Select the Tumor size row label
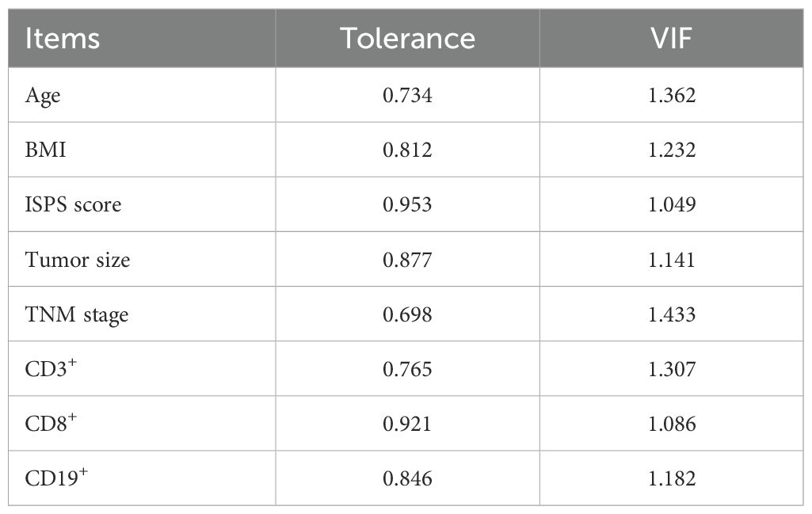Screen dimensions: 812x514 [x=77, y=259]
